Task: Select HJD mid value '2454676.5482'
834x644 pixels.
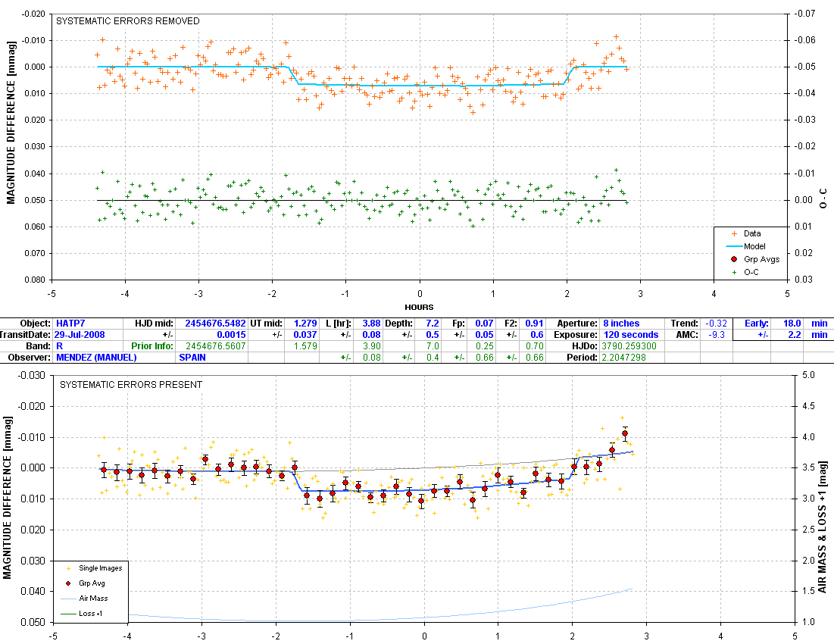Action: tap(215, 324)
